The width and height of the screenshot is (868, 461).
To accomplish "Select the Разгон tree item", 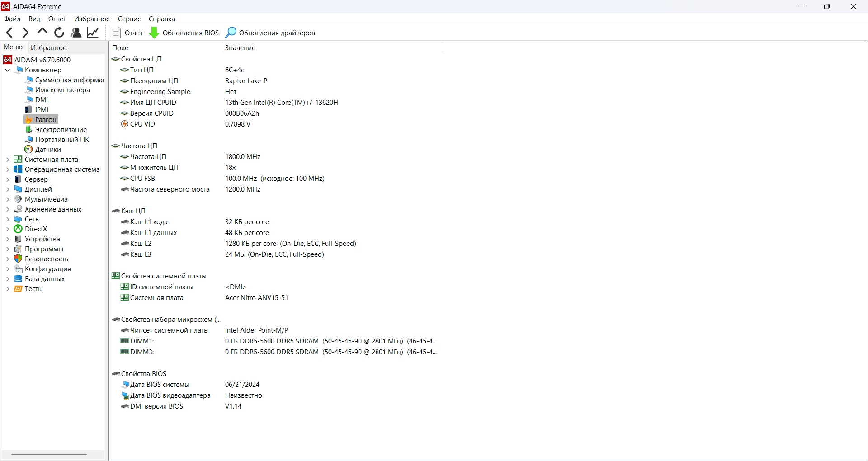I will [46, 120].
